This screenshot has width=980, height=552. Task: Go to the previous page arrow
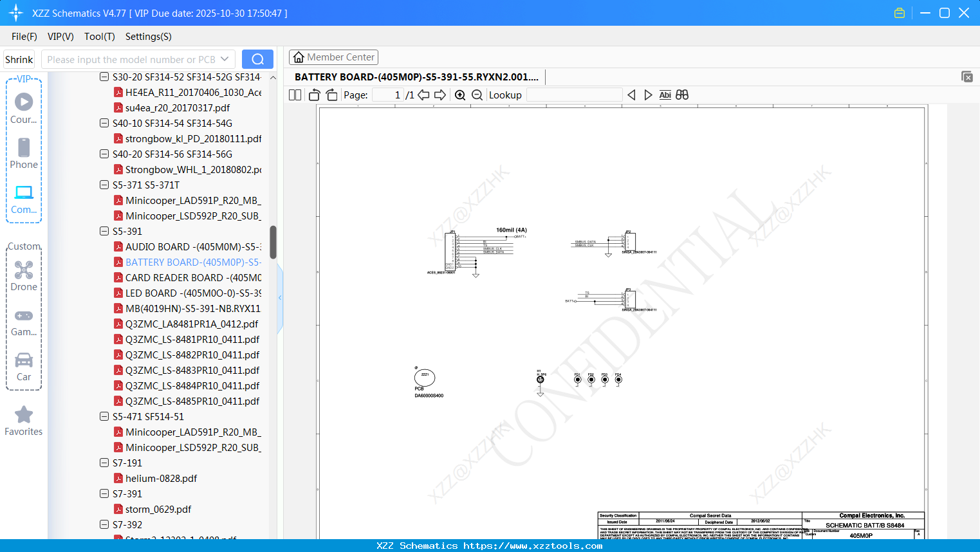pyautogui.click(x=423, y=95)
